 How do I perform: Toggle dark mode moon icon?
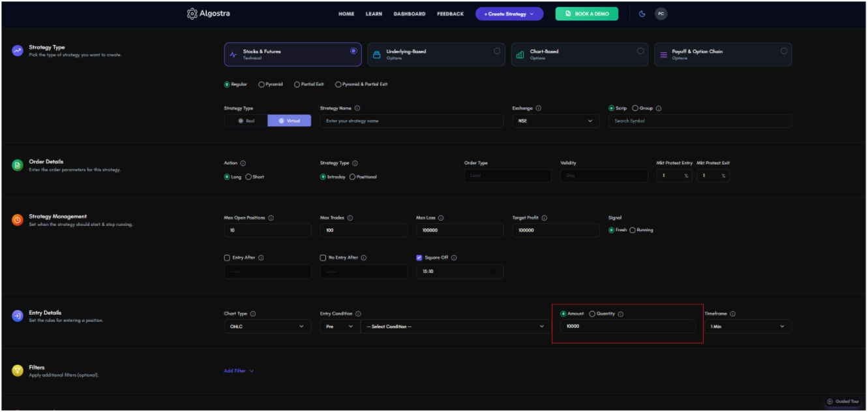coord(642,14)
